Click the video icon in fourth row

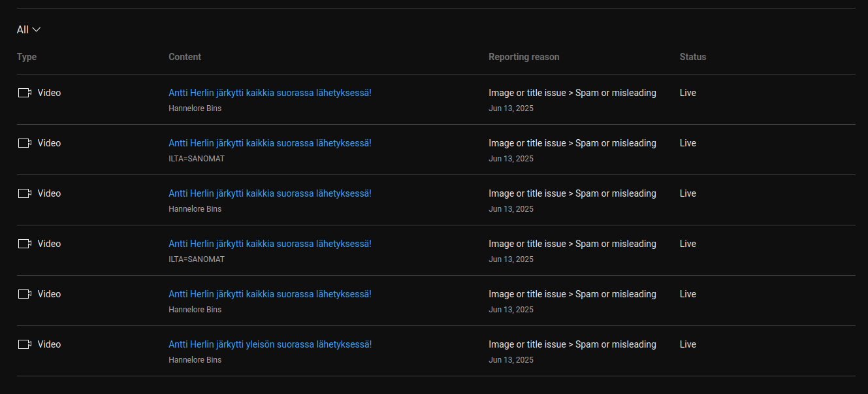(x=25, y=244)
